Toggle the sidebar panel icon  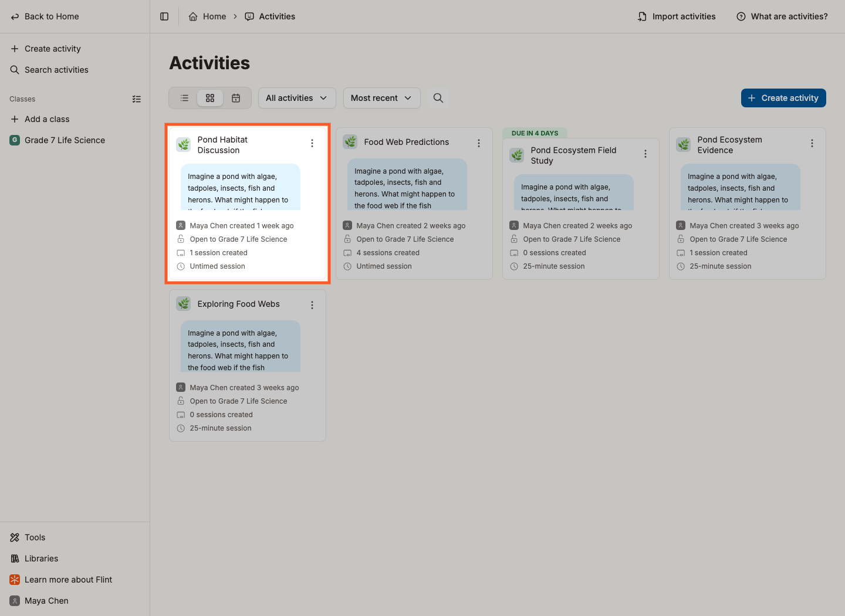164,16
